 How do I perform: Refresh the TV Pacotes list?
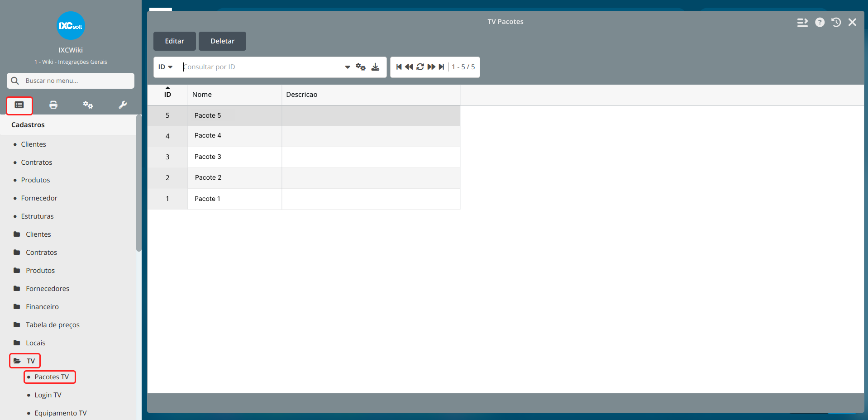(x=420, y=67)
